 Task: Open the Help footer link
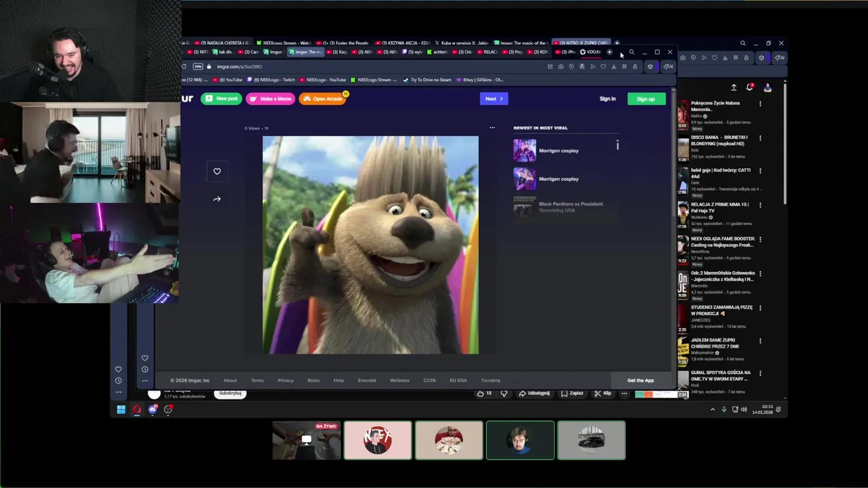point(338,380)
